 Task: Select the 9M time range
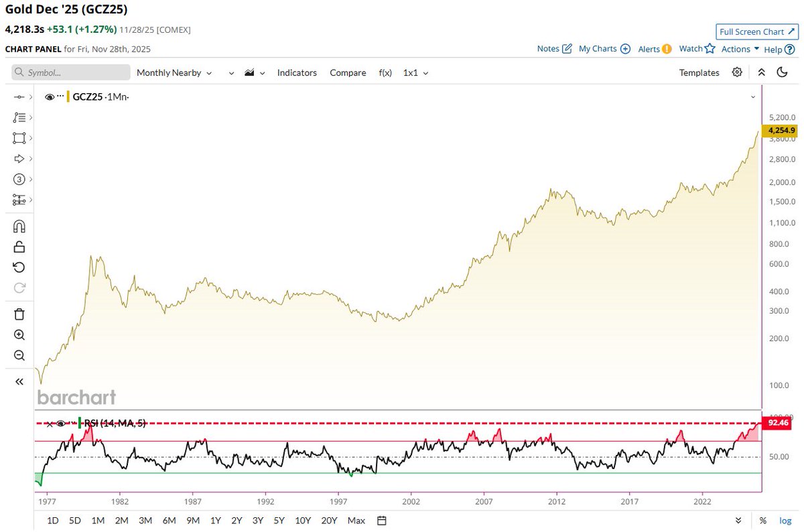pos(193,521)
